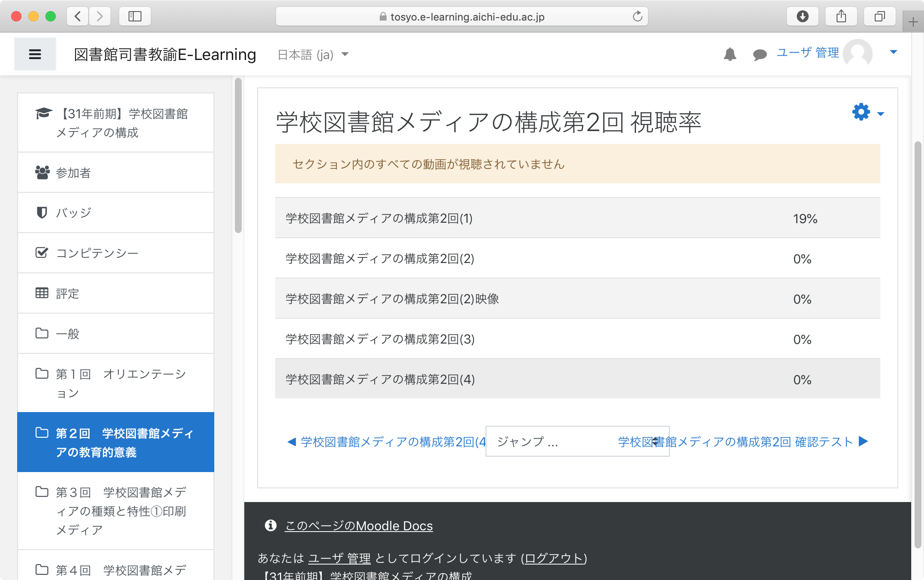Show all tabs overview icon
This screenshot has width=924, height=580.
tap(879, 16)
